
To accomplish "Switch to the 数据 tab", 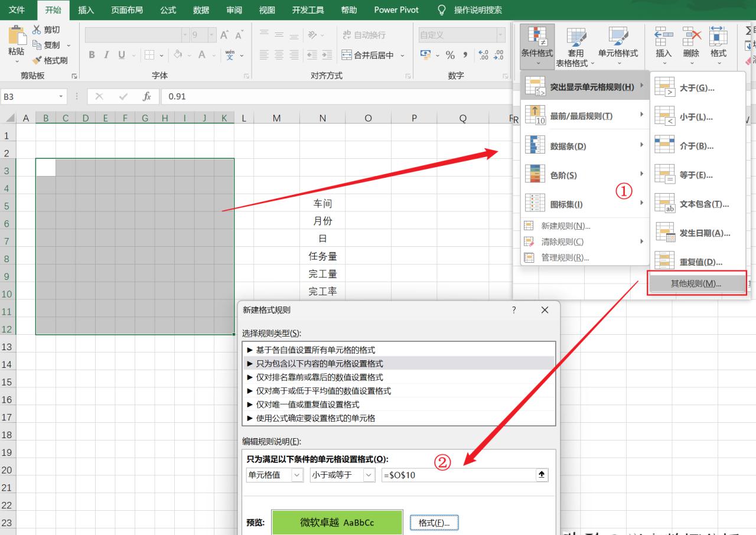I will pos(201,10).
